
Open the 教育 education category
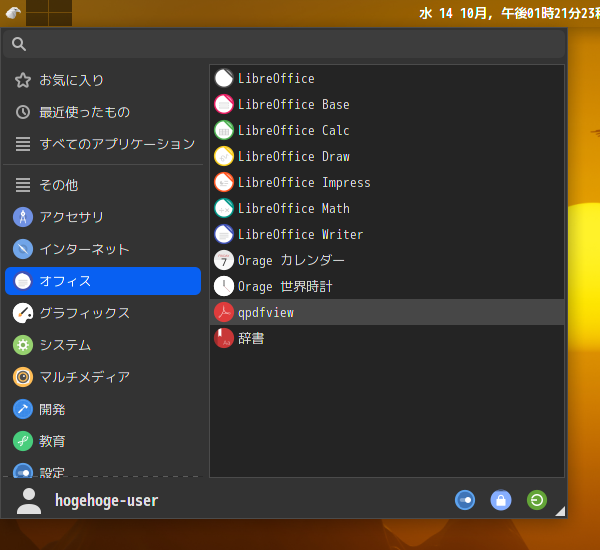pos(103,441)
